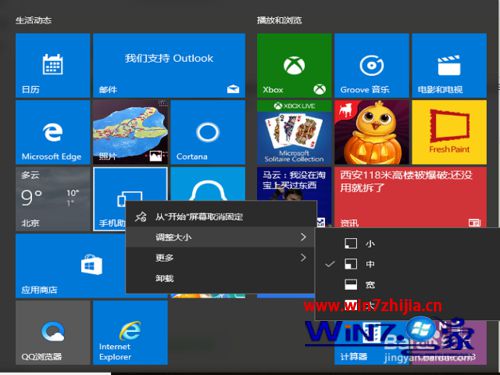
Task: Expand the 更多 submenu arrow
Action: [303, 258]
